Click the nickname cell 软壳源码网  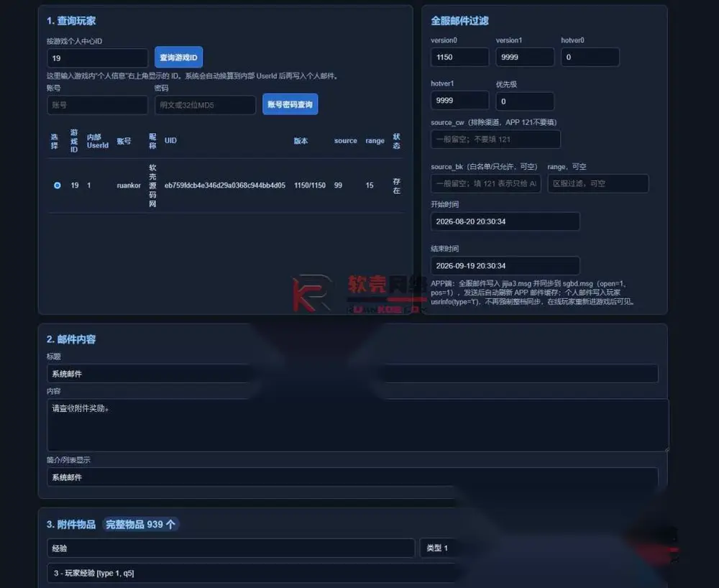152,185
